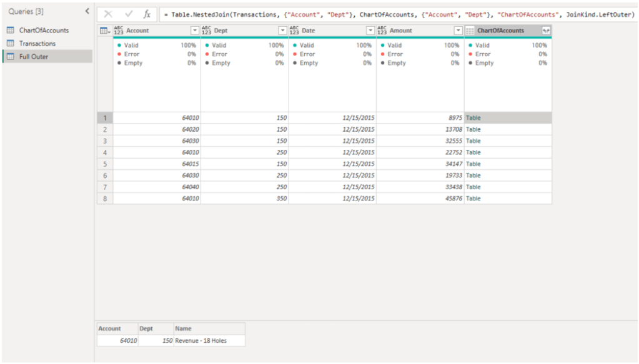Click the cancel formula X icon
This screenshot has width=639, height=364.
click(108, 14)
